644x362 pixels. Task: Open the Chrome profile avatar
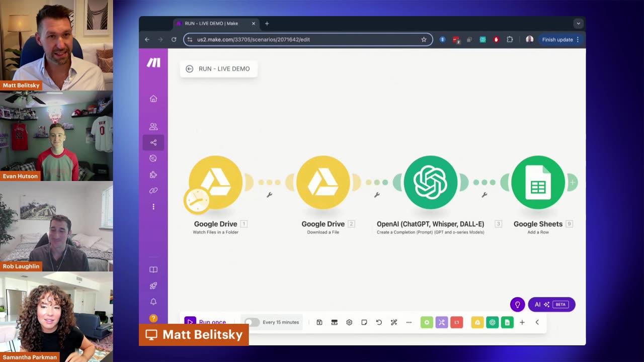(x=529, y=40)
